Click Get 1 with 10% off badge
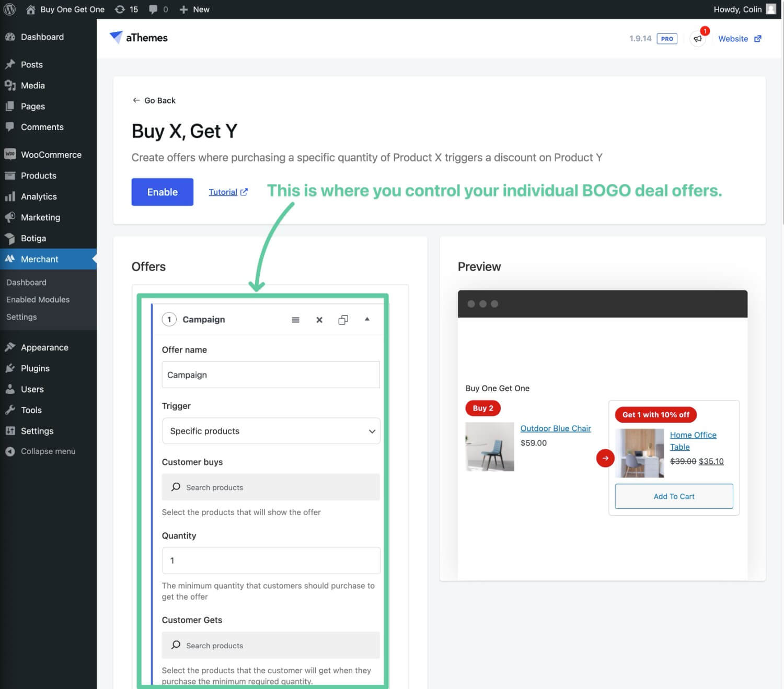The height and width of the screenshot is (689, 784). click(656, 415)
